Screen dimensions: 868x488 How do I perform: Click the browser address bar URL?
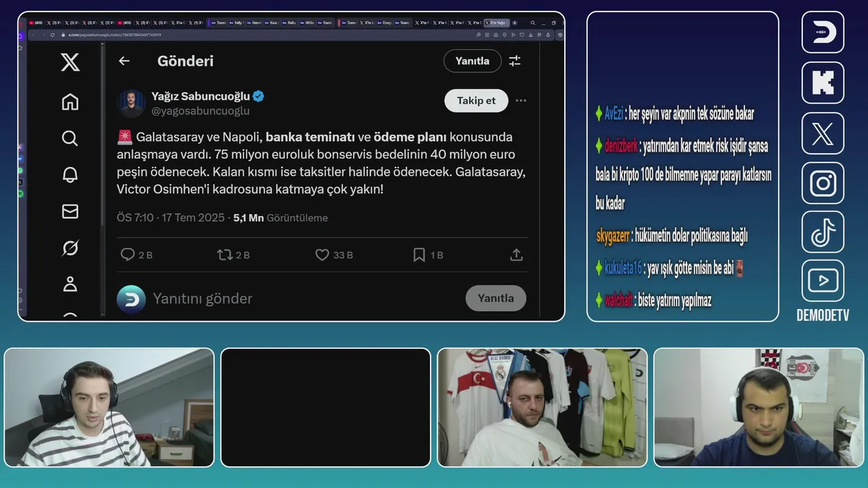(x=114, y=35)
